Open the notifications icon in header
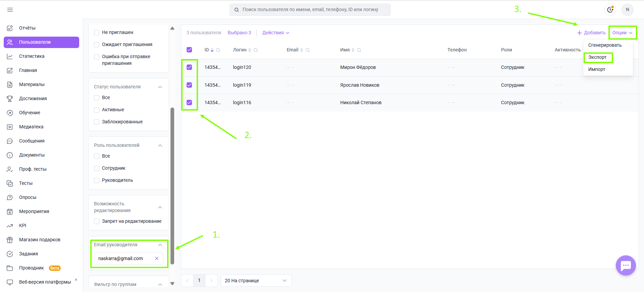Viewport: 644px width, 292px height. coord(610,9)
